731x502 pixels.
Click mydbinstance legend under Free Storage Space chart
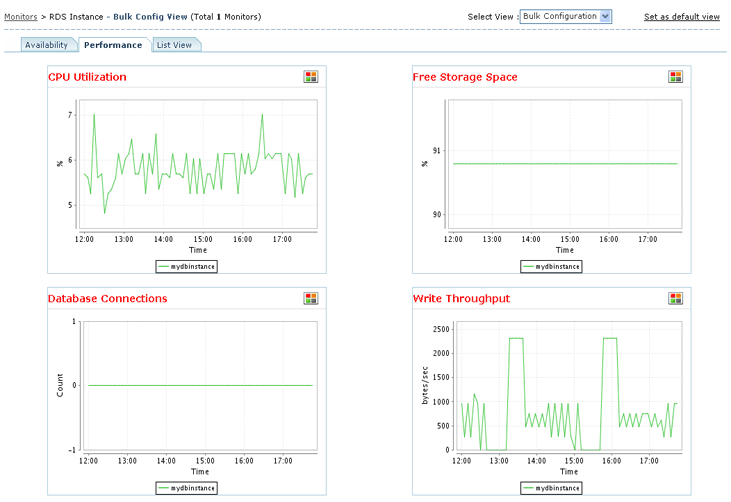551,267
